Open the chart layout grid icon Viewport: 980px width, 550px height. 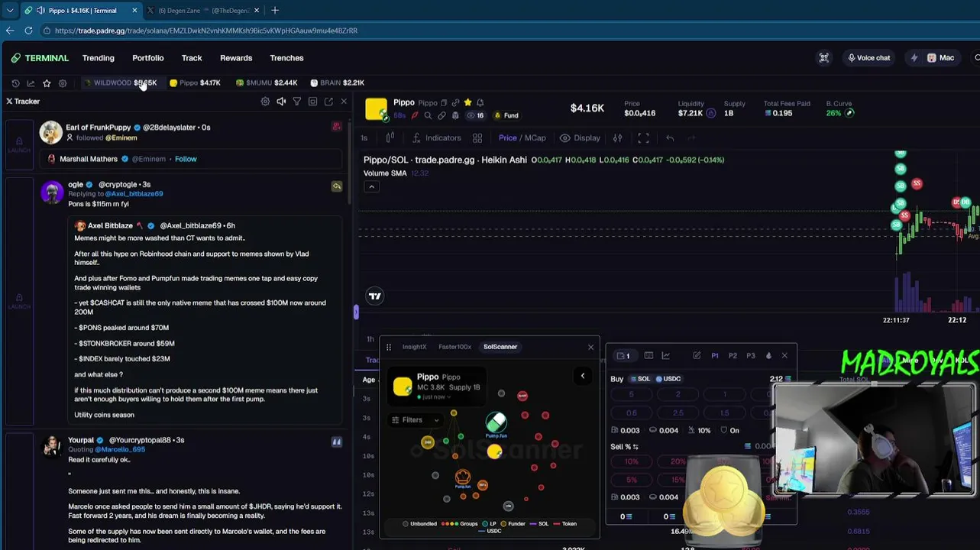(x=477, y=138)
